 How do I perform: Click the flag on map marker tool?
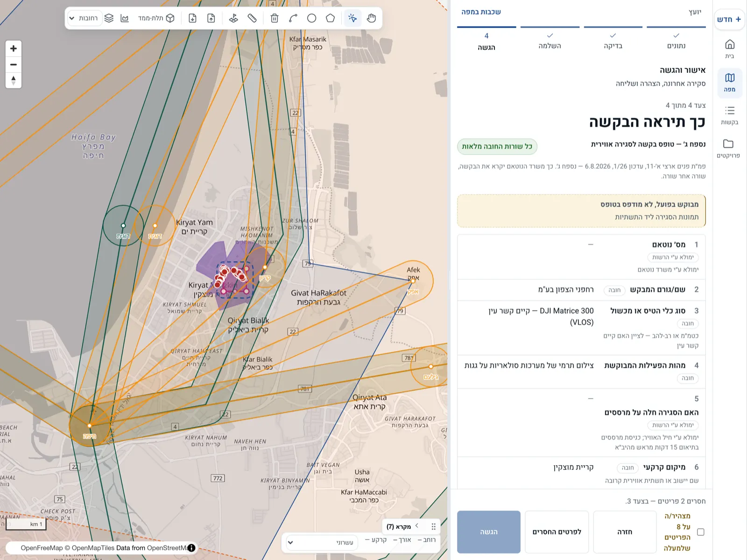pyautogui.click(x=233, y=18)
